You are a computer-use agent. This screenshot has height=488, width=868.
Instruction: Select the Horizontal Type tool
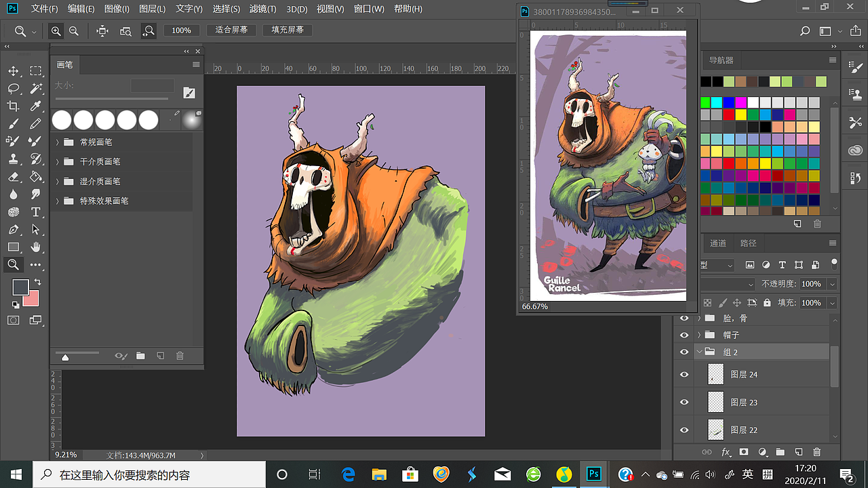(x=35, y=212)
